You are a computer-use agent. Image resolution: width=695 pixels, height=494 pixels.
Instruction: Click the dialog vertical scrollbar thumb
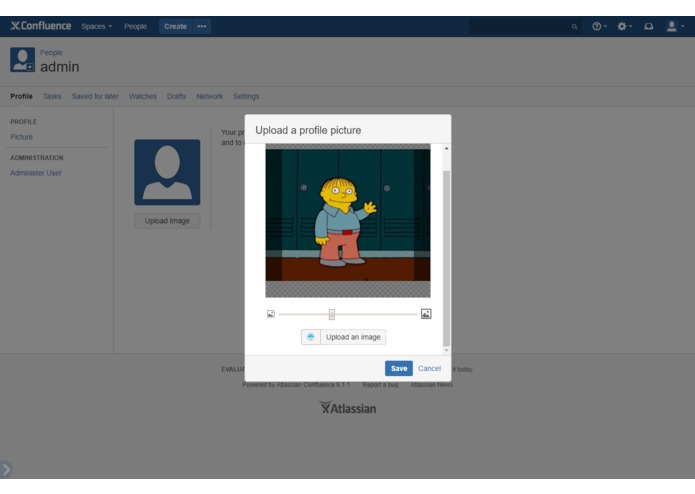click(446, 258)
